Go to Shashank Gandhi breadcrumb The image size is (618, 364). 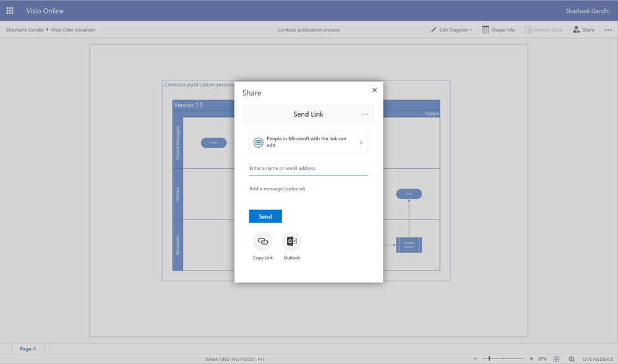(25, 30)
